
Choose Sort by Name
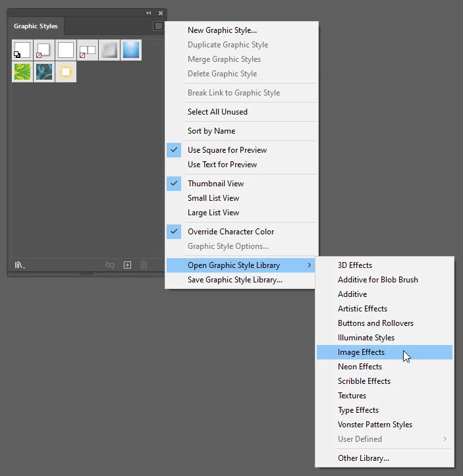(x=242, y=131)
